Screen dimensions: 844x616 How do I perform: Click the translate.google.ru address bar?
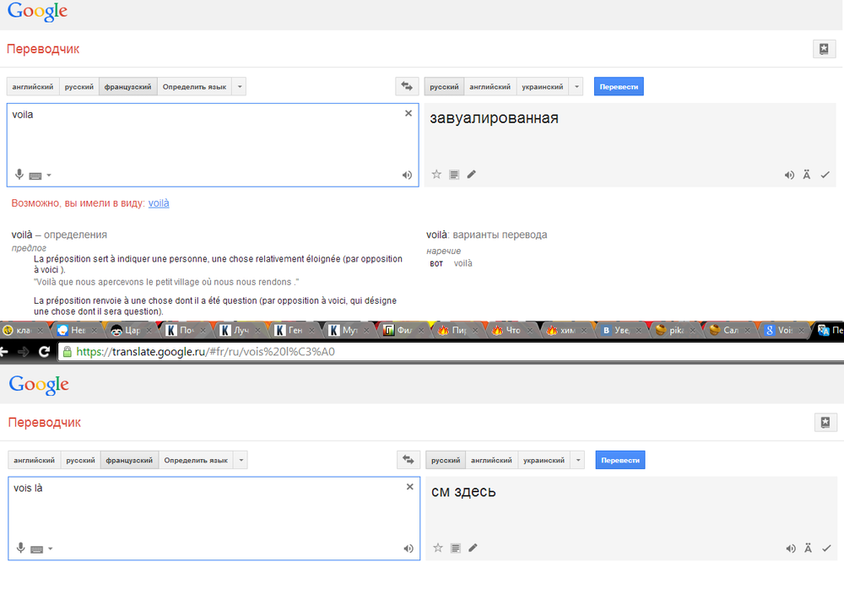pos(422,352)
